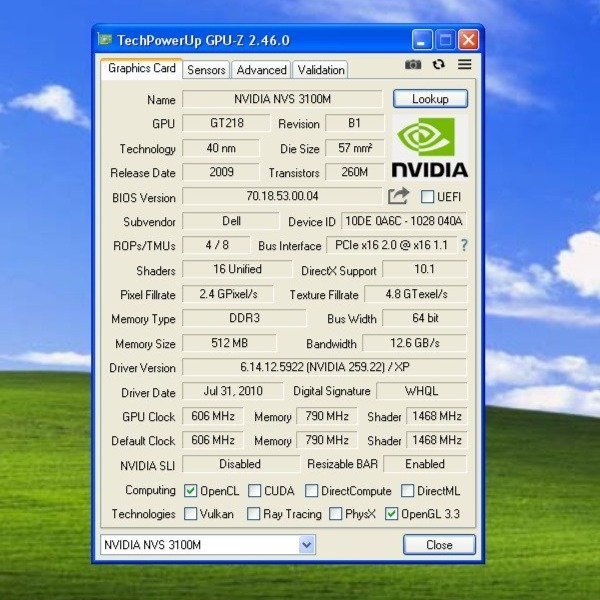Click the Die Size value 57 mm²
This screenshot has width=600, height=600.
[355, 148]
